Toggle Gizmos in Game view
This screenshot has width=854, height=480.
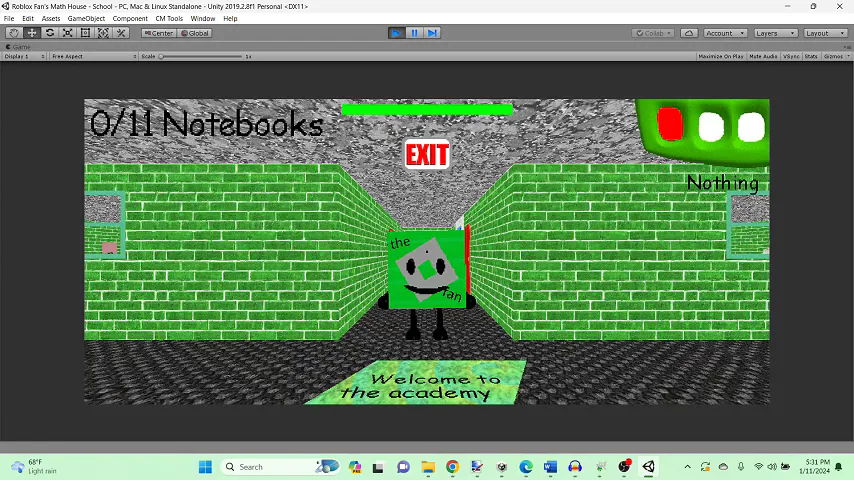(833, 56)
